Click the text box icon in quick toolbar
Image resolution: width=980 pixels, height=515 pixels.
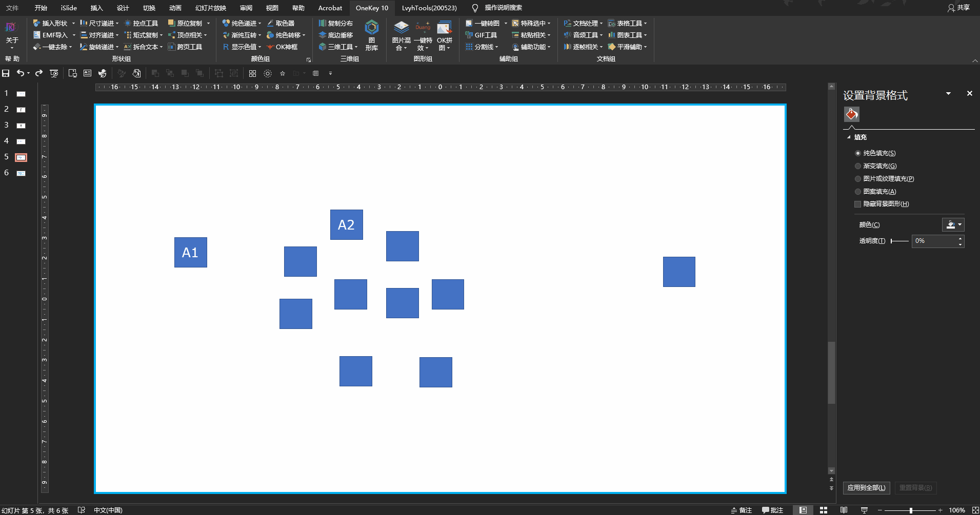coord(88,73)
